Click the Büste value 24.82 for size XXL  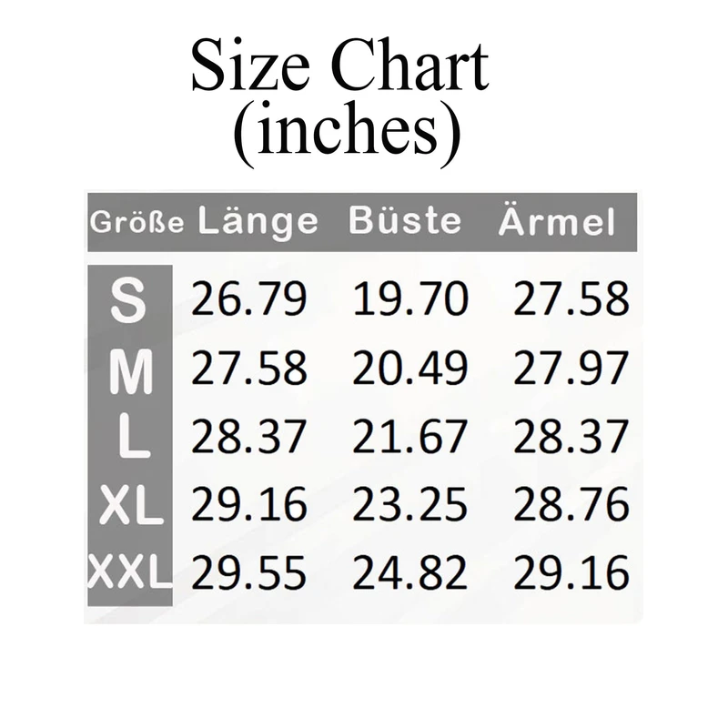click(x=410, y=573)
